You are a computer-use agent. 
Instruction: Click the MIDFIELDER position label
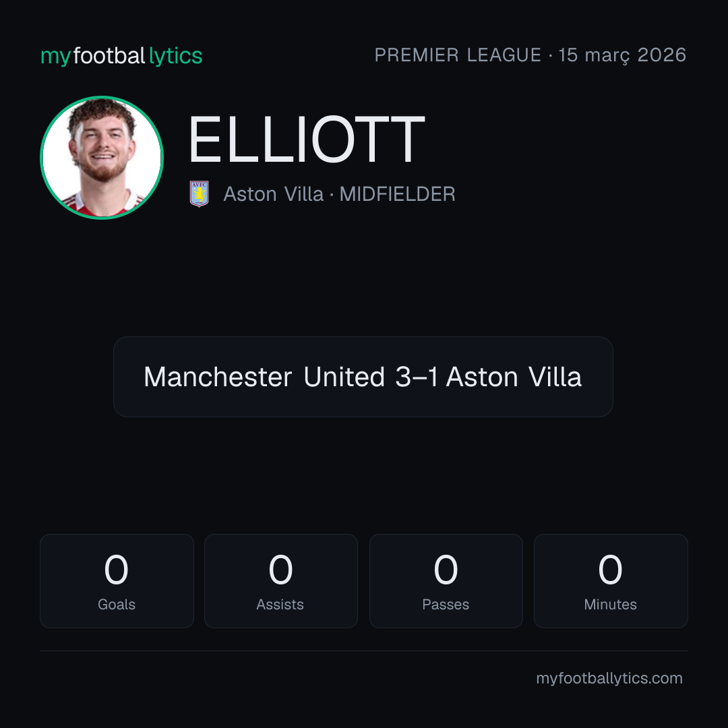398,194
